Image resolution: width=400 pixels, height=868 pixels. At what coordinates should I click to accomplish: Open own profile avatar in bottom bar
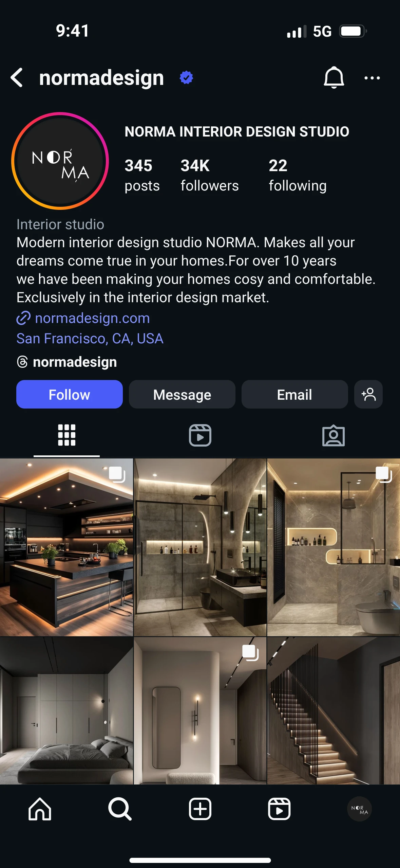[x=359, y=809]
